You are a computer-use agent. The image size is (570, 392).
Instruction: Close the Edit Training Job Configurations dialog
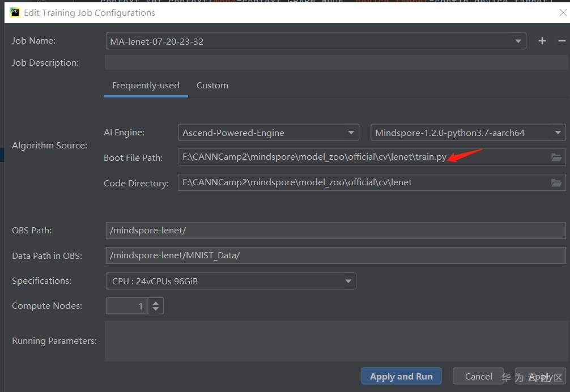pyautogui.click(x=563, y=12)
